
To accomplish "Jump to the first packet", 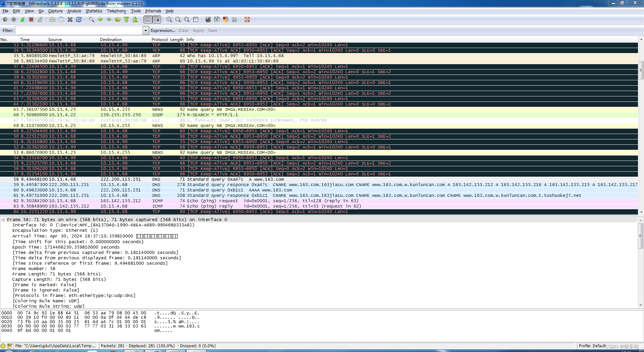I will pos(126,19).
